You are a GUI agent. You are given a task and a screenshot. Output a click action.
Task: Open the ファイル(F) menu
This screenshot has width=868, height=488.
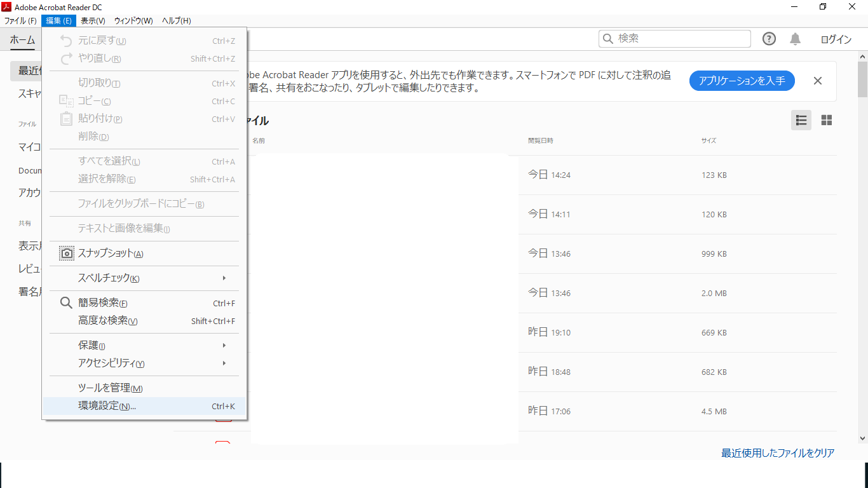tap(20, 21)
